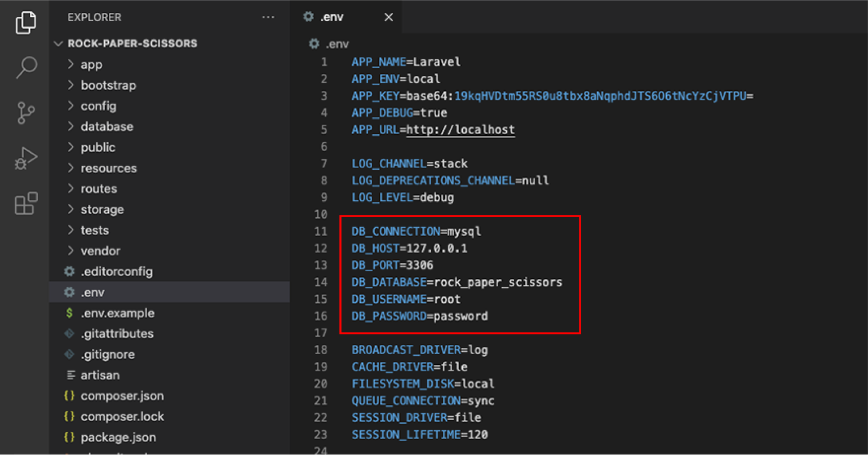Click the DB_USERNAME=root line
Viewport: 868px width, 455px height.
[406, 299]
